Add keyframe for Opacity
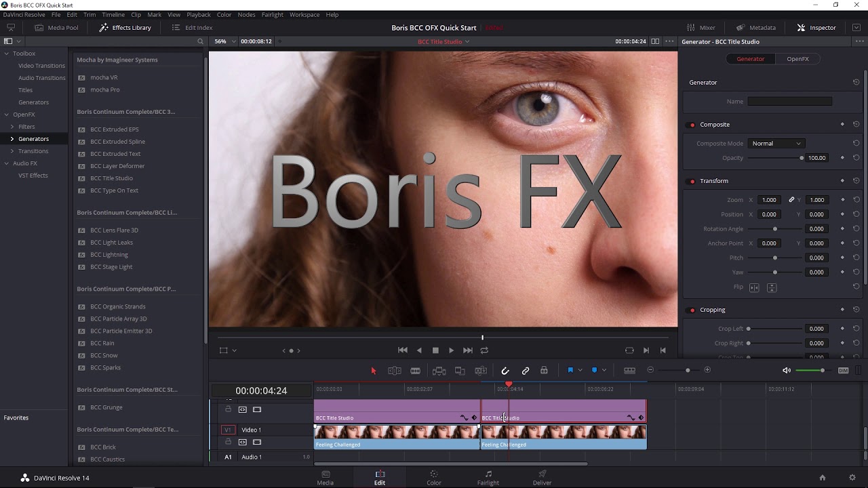The width and height of the screenshot is (868, 488). pos(842,158)
